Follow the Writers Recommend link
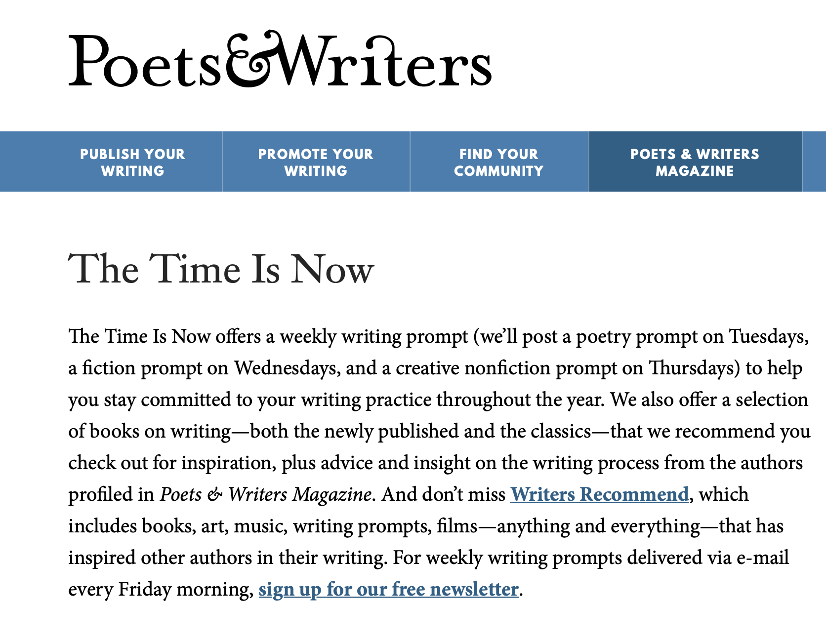 coord(599,494)
